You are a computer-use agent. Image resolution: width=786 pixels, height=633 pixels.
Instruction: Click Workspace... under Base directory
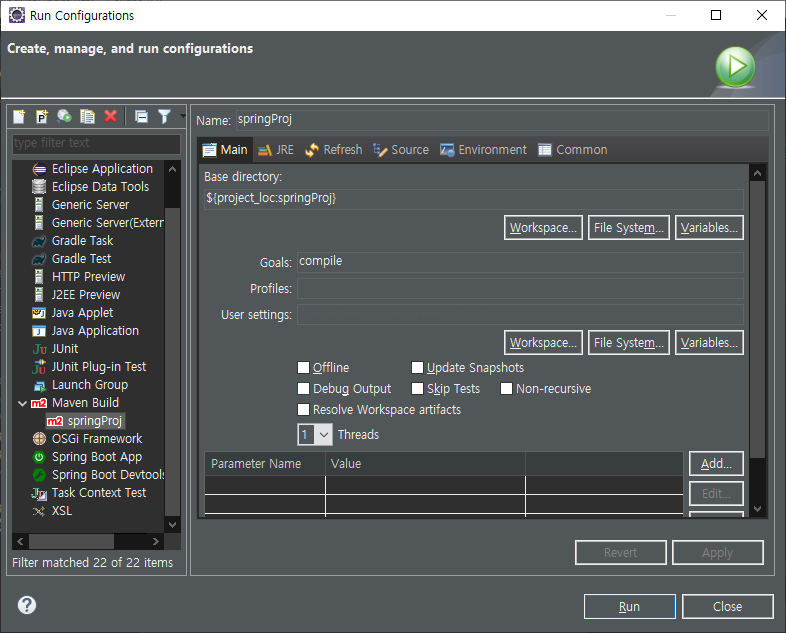(543, 228)
